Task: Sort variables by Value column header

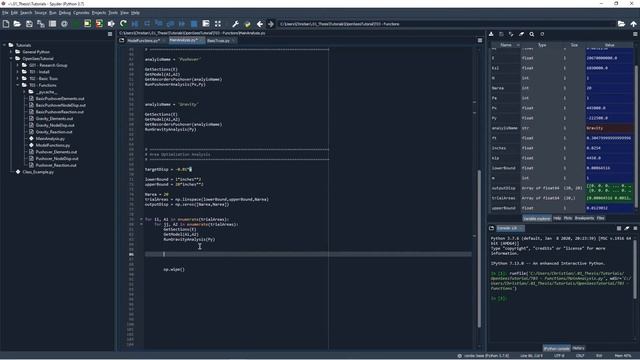Action: pos(609,45)
